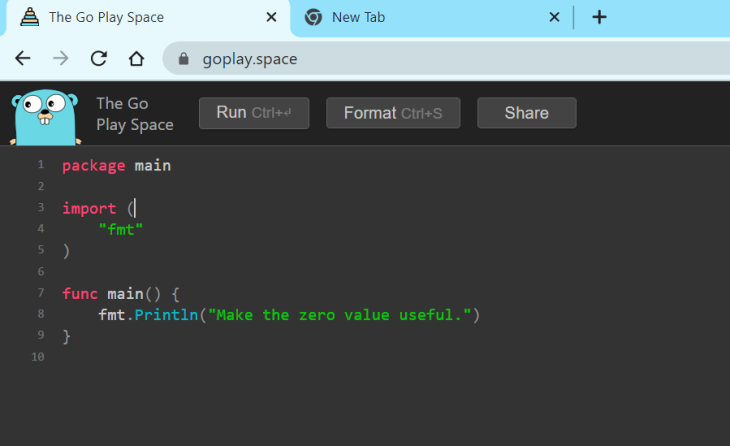This screenshot has height=446, width=730.
Task: Click the browser forward arrow
Action: coord(61,58)
